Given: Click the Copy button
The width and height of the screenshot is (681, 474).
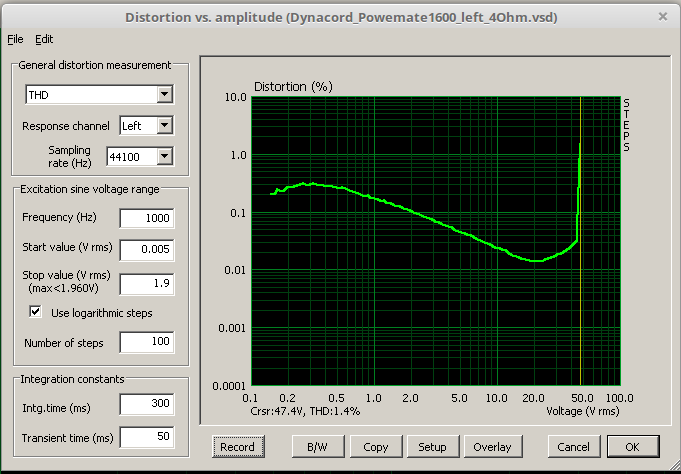Looking at the screenshot, I should [x=376, y=447].
